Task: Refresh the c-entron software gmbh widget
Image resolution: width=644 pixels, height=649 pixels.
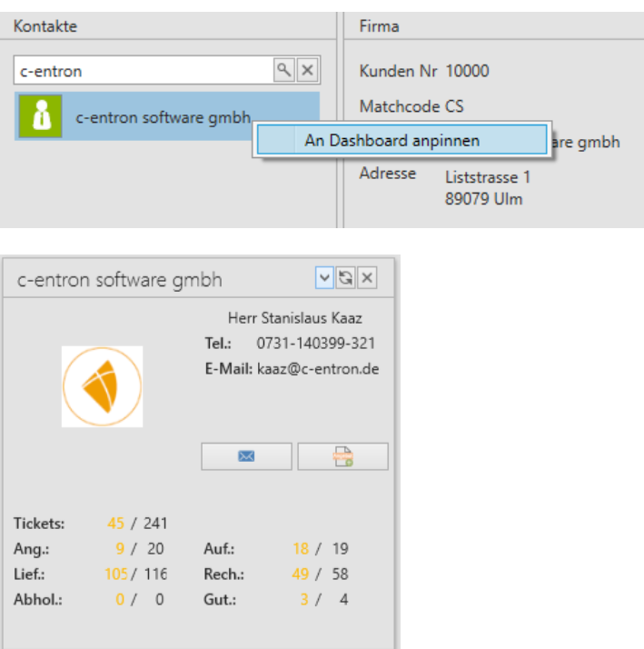Action: click(x=347, y=279)
